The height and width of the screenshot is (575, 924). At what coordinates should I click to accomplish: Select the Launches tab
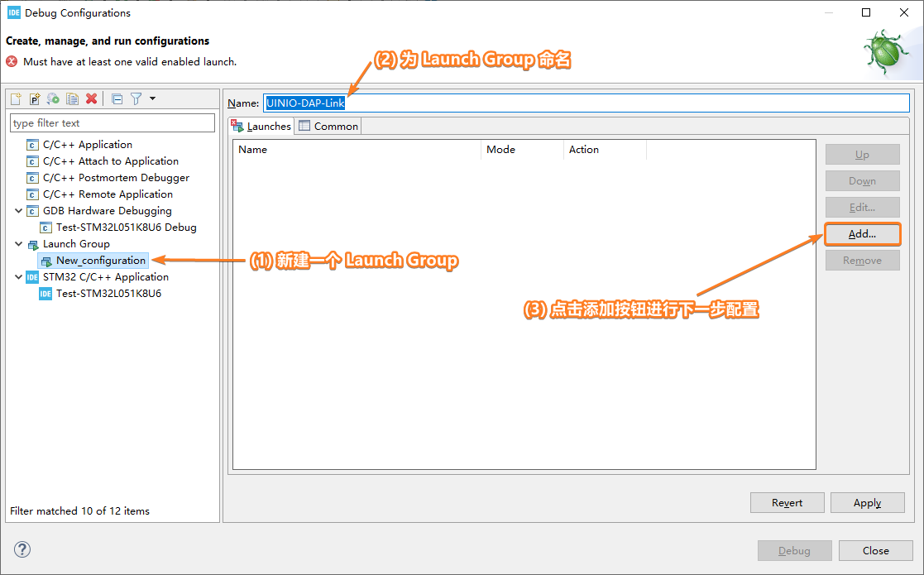coord(261,126)
